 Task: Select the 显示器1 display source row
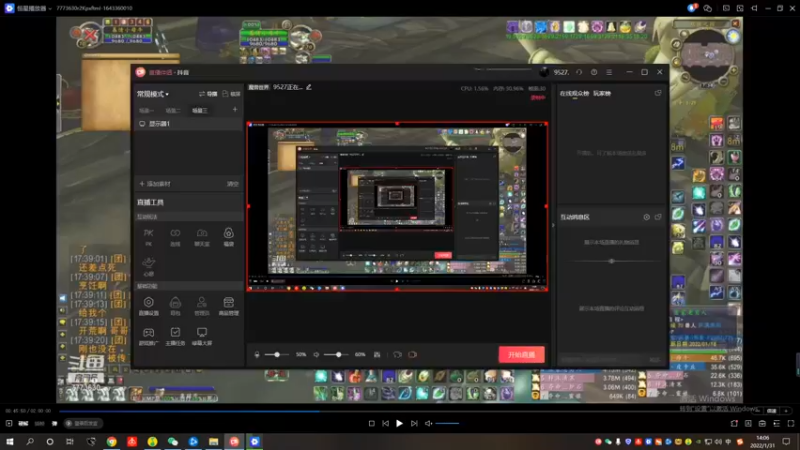tap(188, 124)
